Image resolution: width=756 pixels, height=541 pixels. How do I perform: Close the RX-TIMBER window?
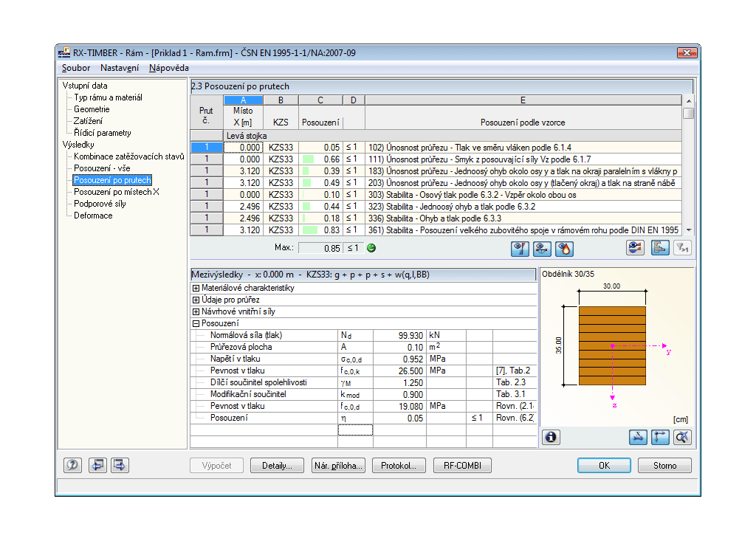click(x=687, y=52)
